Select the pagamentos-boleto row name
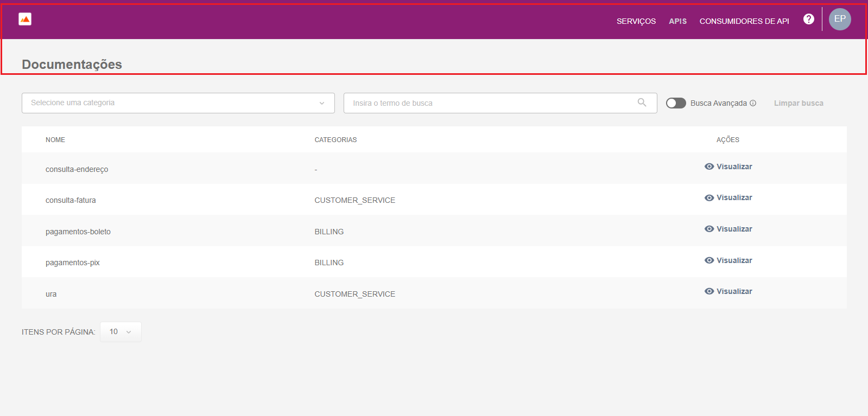868x416 pixels. pos(78,232)
